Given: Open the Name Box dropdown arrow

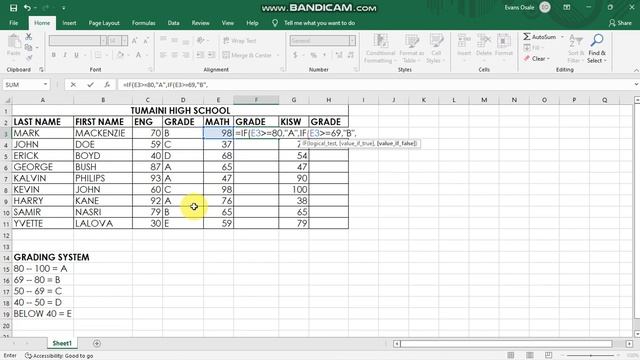Looking at the screenshot, I should click(45, 84).
